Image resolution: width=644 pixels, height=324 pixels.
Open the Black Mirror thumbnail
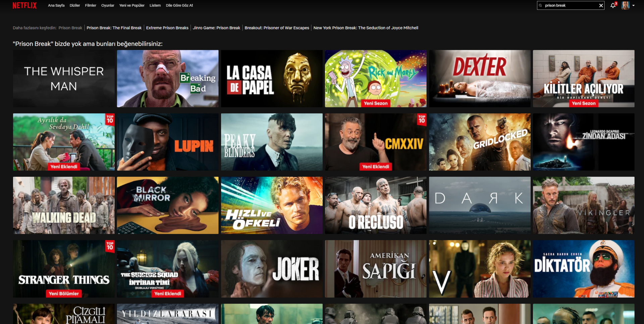168,205
